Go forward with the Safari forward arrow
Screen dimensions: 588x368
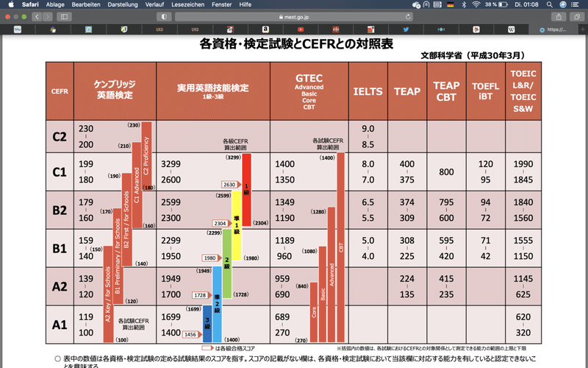[x=47, y=16]
